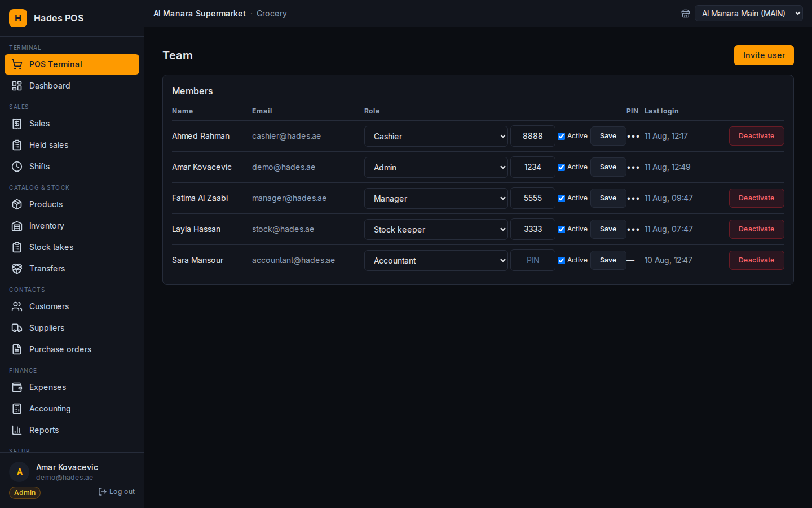Toggle Active checkbox for Layla Hassan
Image resolution: width=812 pixels, height=508 pixels.
tap(561, 229)
